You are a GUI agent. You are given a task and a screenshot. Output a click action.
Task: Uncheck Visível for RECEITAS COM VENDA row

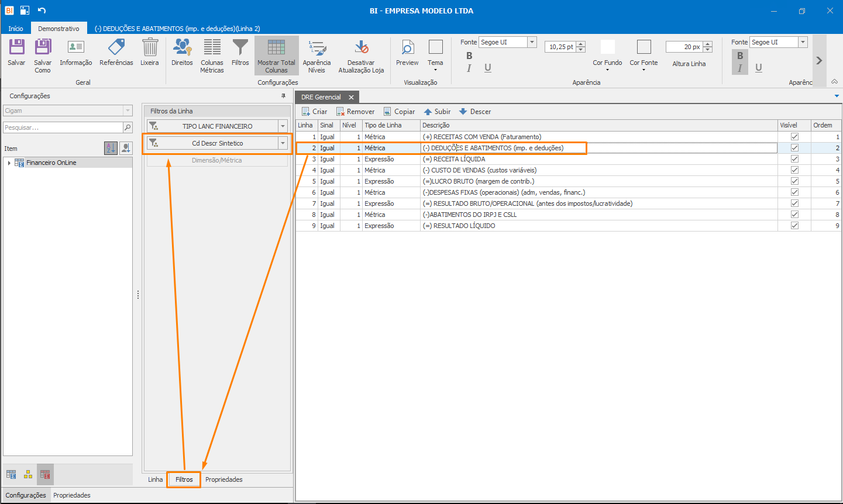(x=794, y=137)
